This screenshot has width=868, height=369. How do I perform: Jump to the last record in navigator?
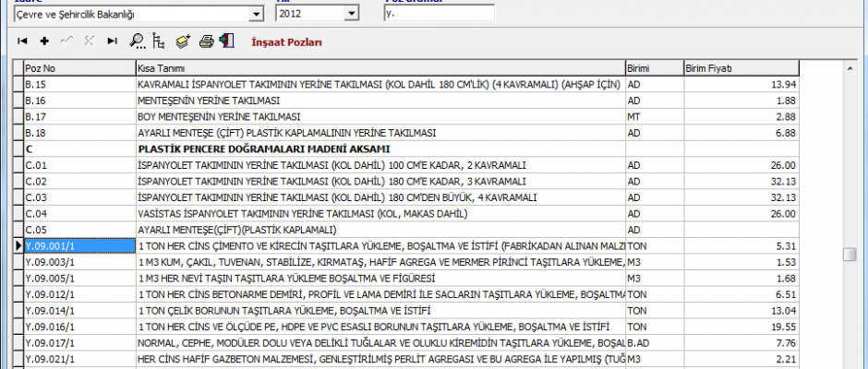tap(112, 42)
